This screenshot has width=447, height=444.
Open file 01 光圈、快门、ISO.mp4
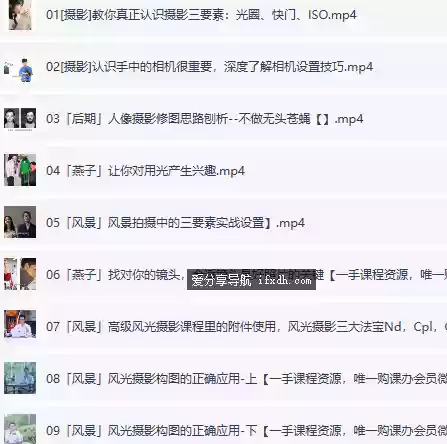click(x=201, y=15)
